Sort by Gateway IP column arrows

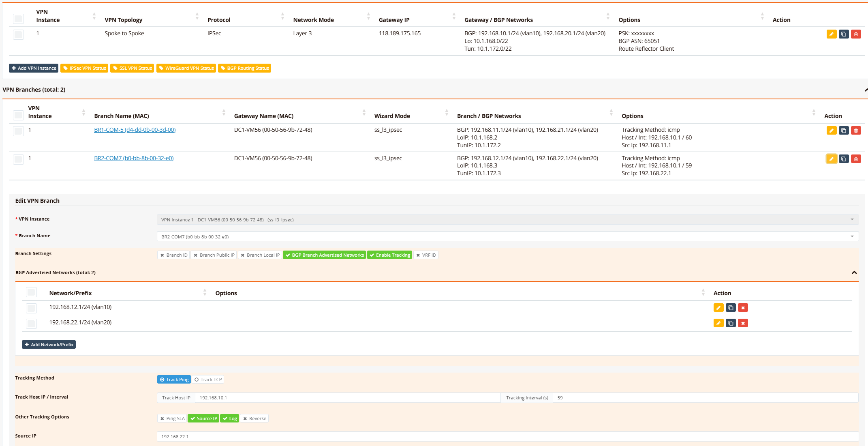pos(454,16)
